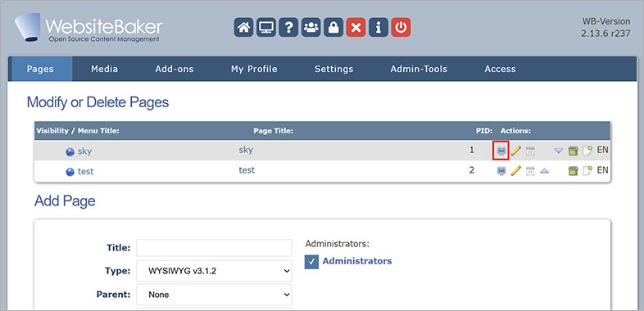The image size is (644, 311).
Task: Move sky page down with arrow
Action: pos(558,151)
